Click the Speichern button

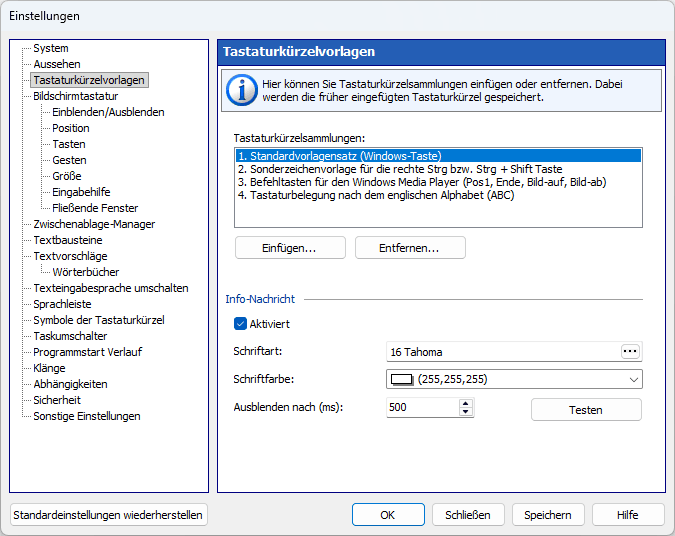click(x=548, y=515)
